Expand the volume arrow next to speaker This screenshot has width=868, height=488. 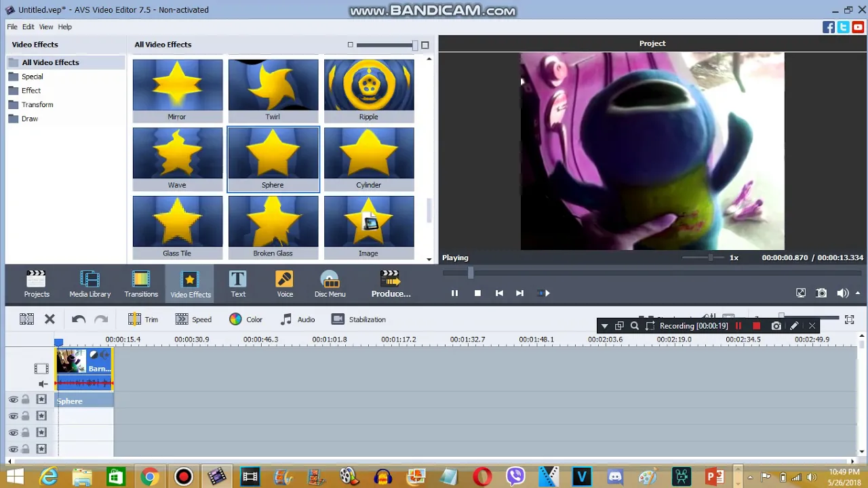[858, 293]
